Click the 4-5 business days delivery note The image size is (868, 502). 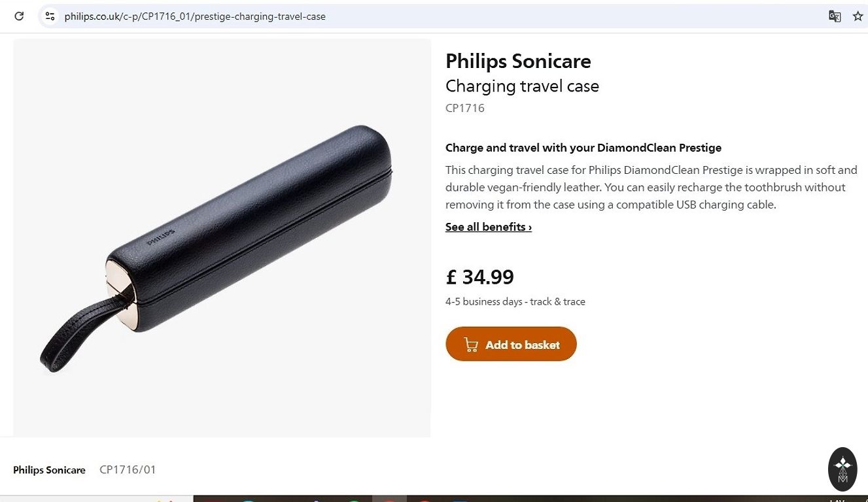(515, 302)
